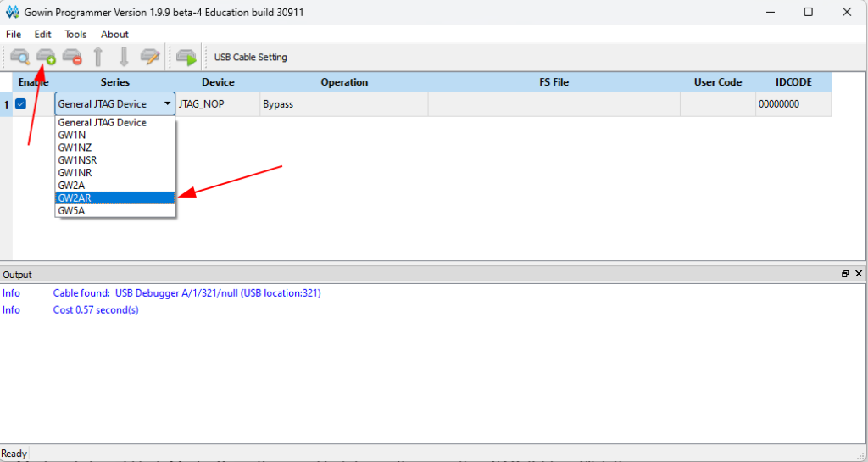Open the File menu
This screenshot has height=462, width=868.
[14, 34]
